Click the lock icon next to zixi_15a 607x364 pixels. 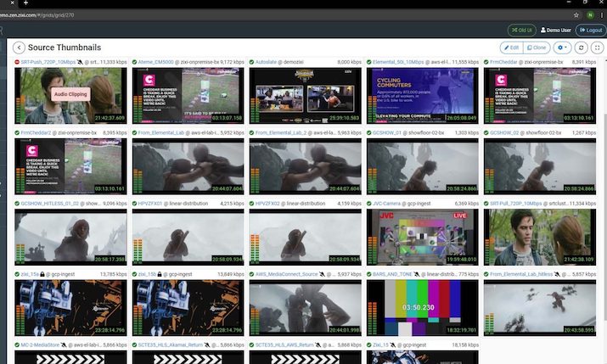pos(42,274)
